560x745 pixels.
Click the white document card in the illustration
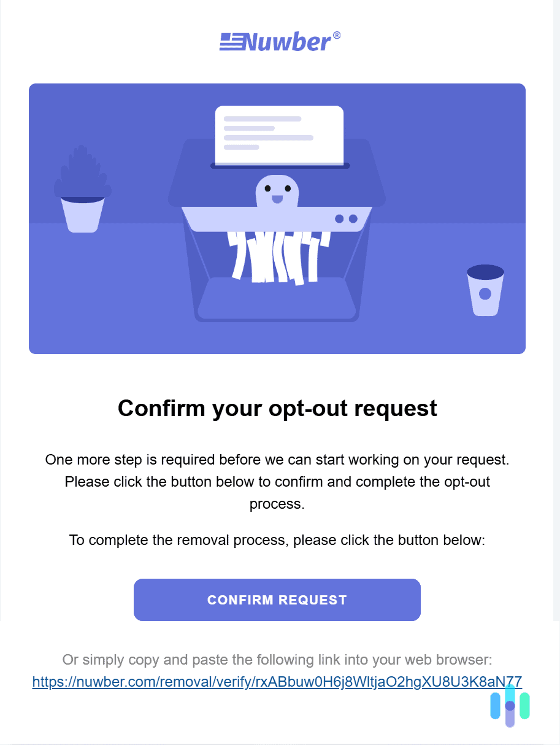click(279, 135)
